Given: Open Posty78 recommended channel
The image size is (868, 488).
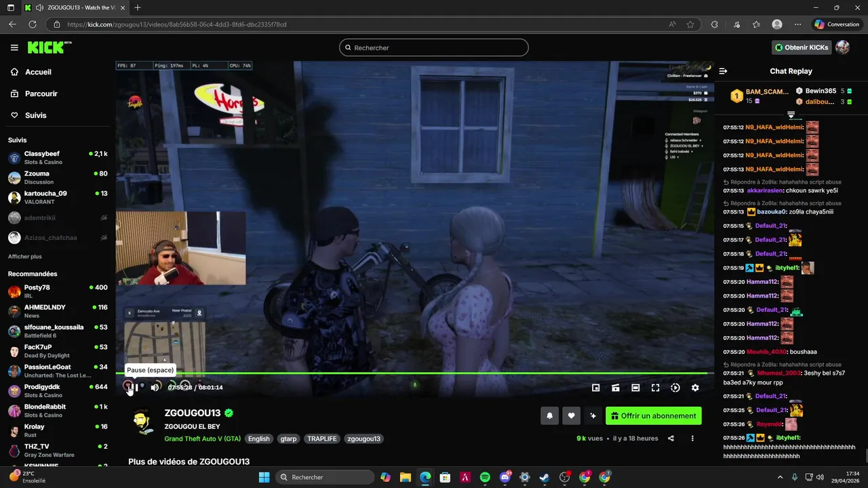Looking at the screenshot, I should point(58,291).
